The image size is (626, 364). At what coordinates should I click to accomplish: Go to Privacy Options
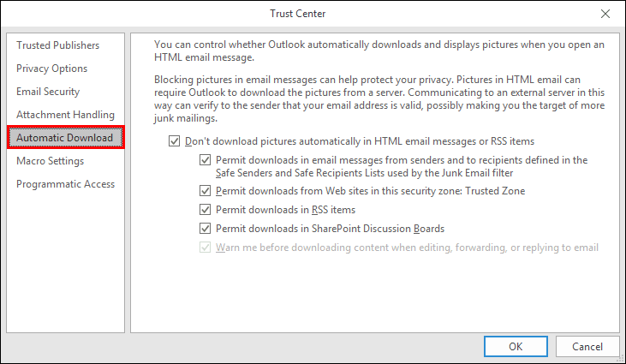pos(51,69)
